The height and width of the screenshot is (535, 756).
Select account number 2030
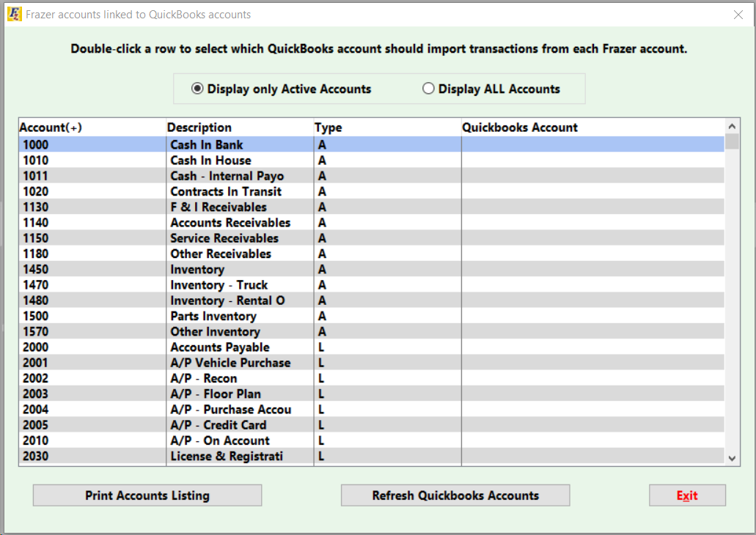click(36, 457)
